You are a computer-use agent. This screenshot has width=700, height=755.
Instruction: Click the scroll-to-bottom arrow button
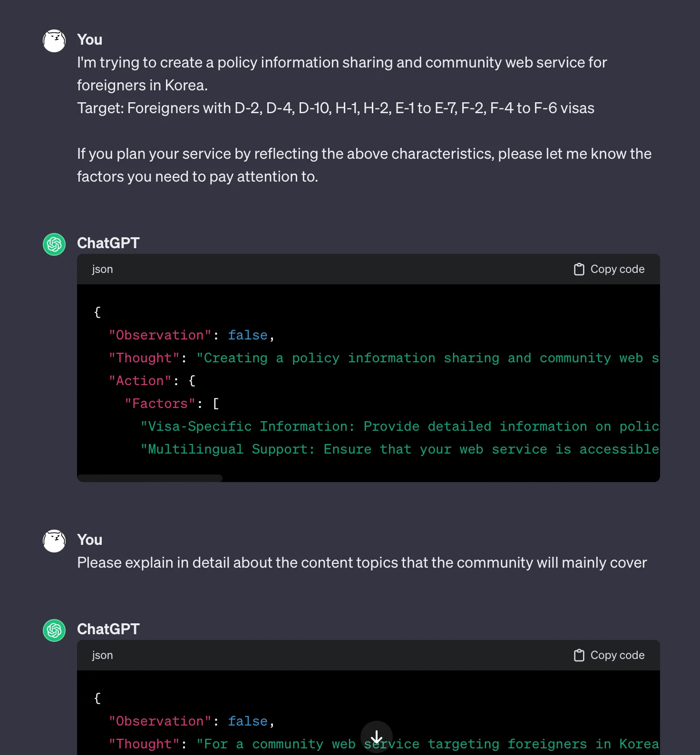(377, 737)
